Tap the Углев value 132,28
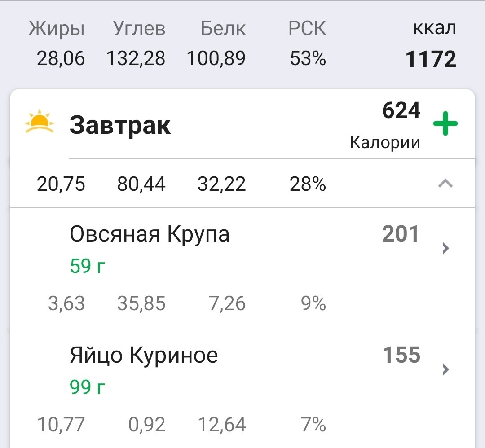 tap(136, 58)
